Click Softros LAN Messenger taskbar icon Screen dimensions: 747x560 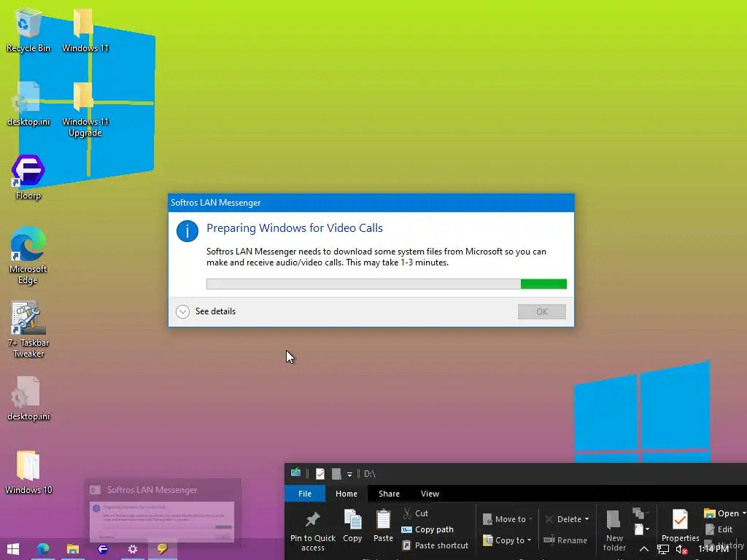(x=163, y=549)
